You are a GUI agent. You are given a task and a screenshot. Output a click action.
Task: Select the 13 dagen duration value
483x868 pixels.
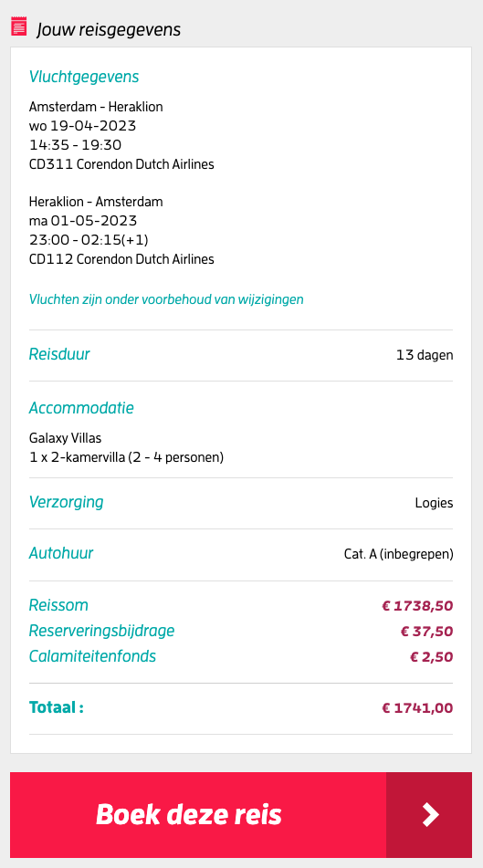click(x=425, y=355)
